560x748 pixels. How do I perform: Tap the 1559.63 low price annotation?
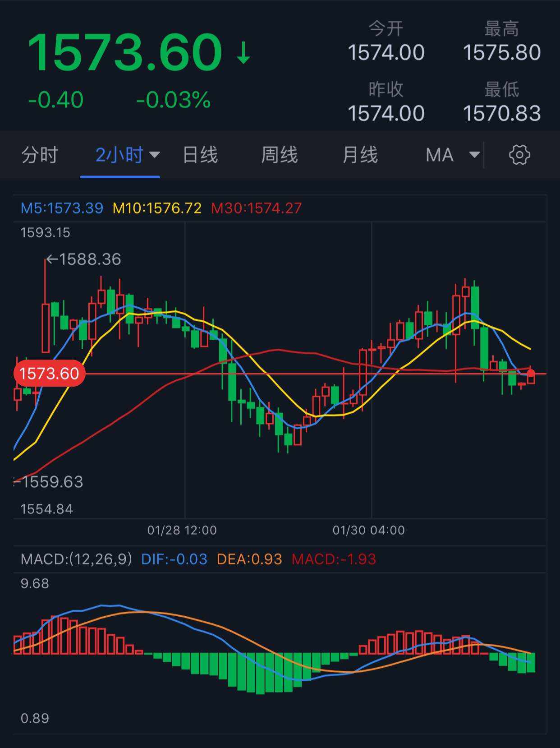click(49, 482)
